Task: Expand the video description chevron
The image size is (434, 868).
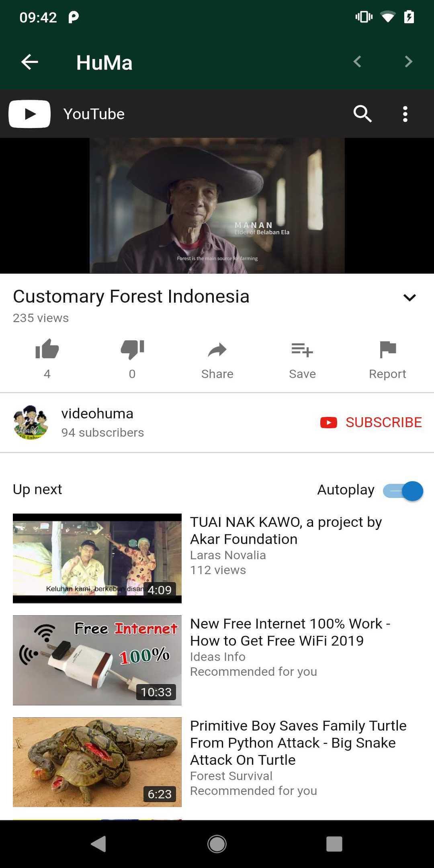Action: [409, 297]
